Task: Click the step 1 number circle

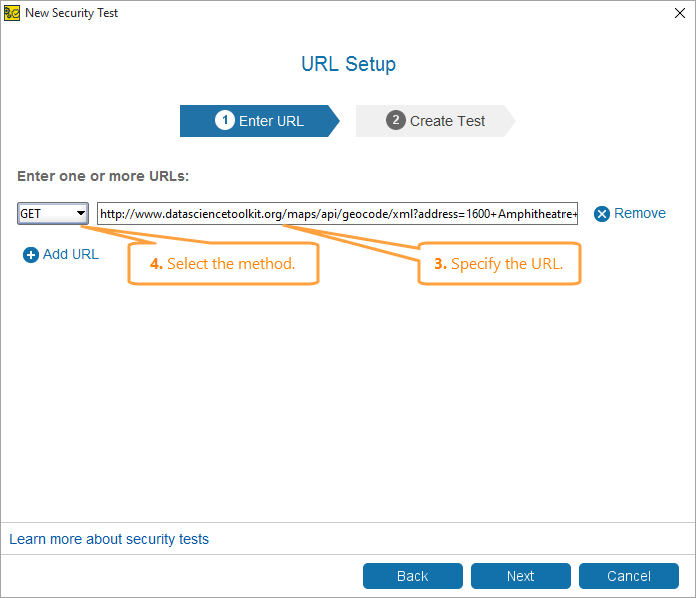Action: pos(225,120)
